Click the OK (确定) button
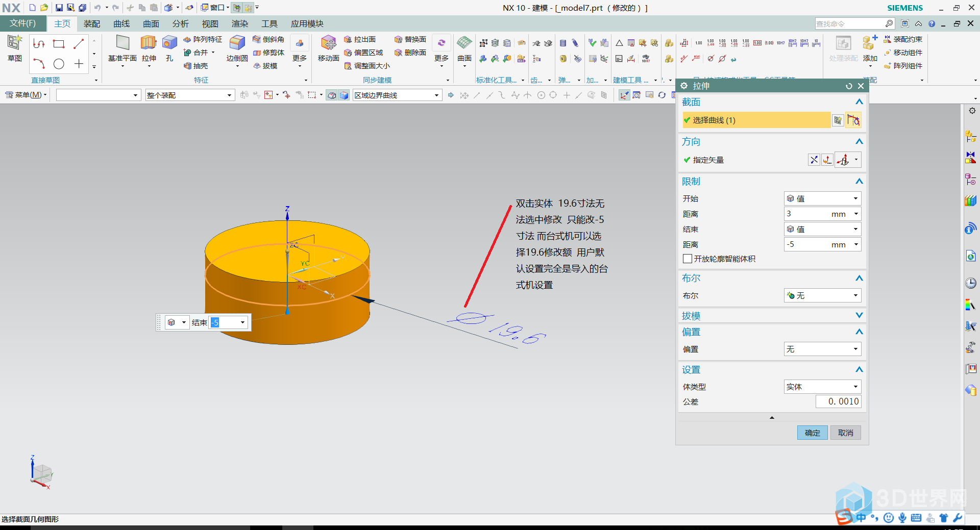 [812, 433]
